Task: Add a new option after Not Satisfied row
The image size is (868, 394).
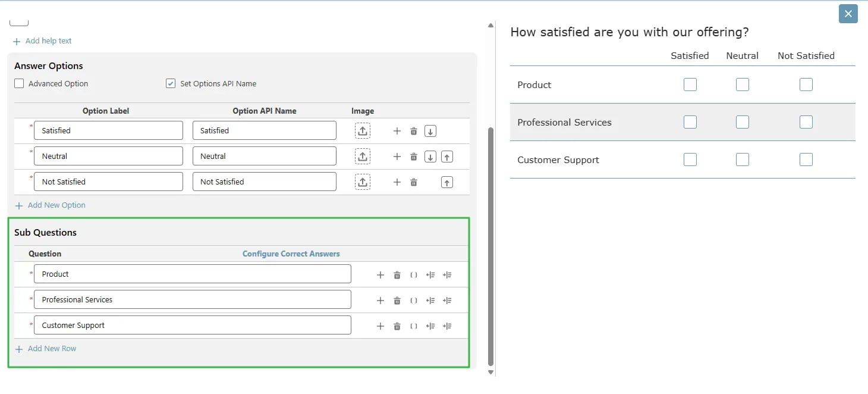Action: tap(397, 182)
